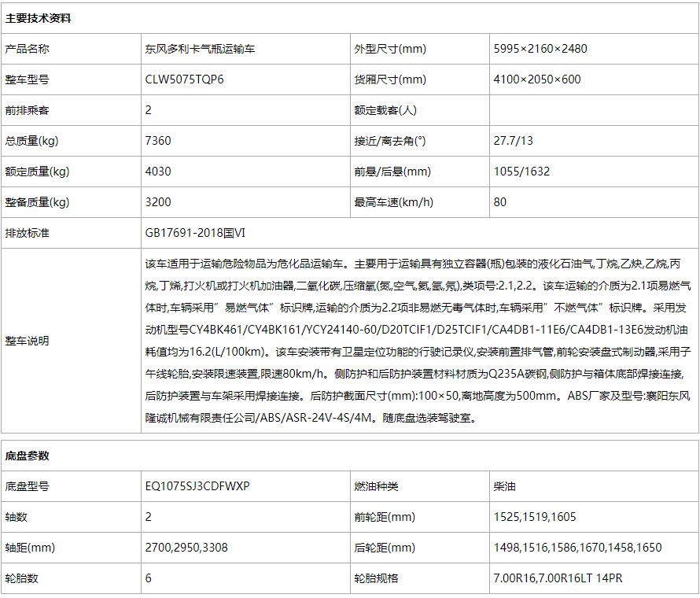This screenshot has height=598, width=700.
Task: Click the emission standard GB17691-2018国VI
Action: (195, 233)
